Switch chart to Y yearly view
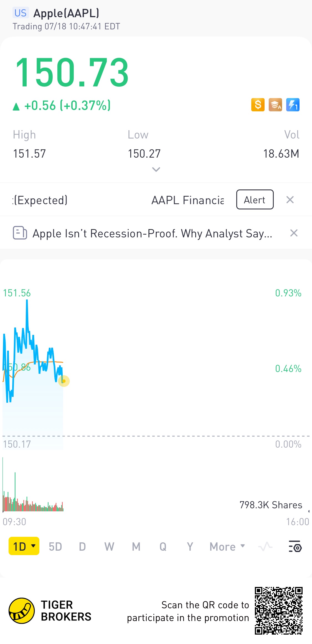This screenshot has height=644, width=312. pyautogui.click(x=190, y=546)
